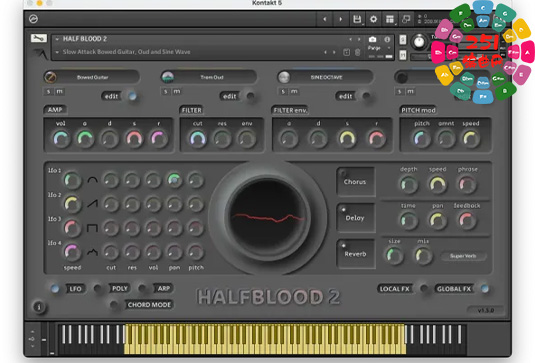
Task: Toggle the Delay effect button
Action: [355, 218]
